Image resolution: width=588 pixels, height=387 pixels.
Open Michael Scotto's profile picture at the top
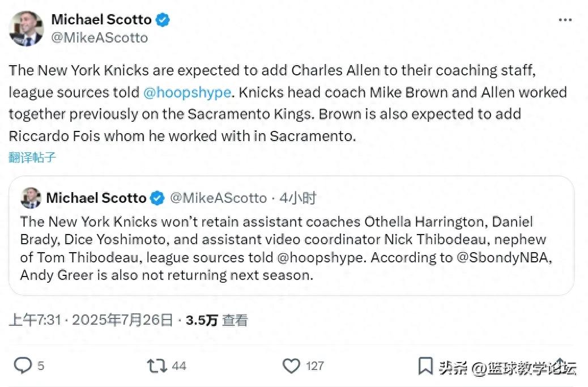point(26,28)
